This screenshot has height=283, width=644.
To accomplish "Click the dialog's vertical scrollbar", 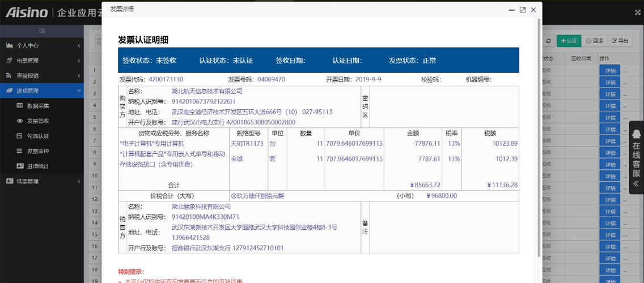I will pos(539,138).
